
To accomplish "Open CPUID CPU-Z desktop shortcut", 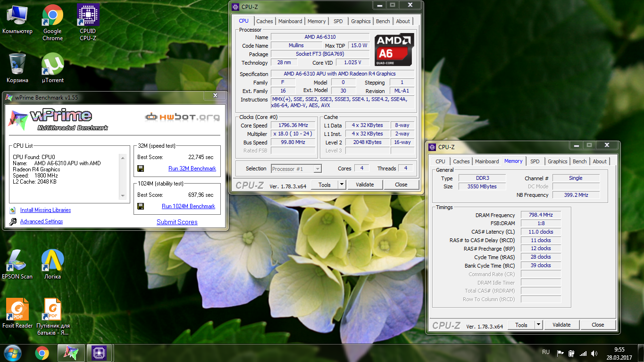I will [x=88, y=22].
